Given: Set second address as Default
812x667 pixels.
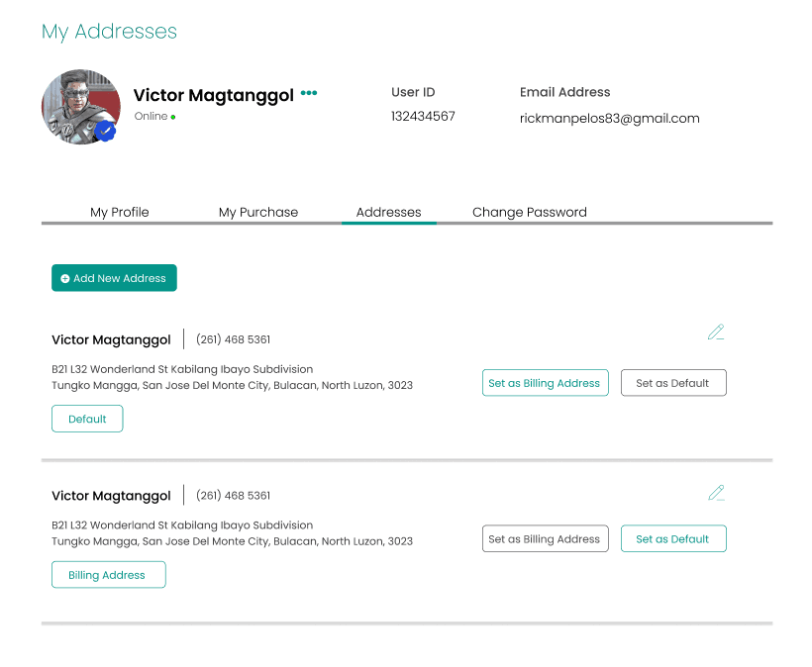Looking at the screenshot, I should [672, 539].
